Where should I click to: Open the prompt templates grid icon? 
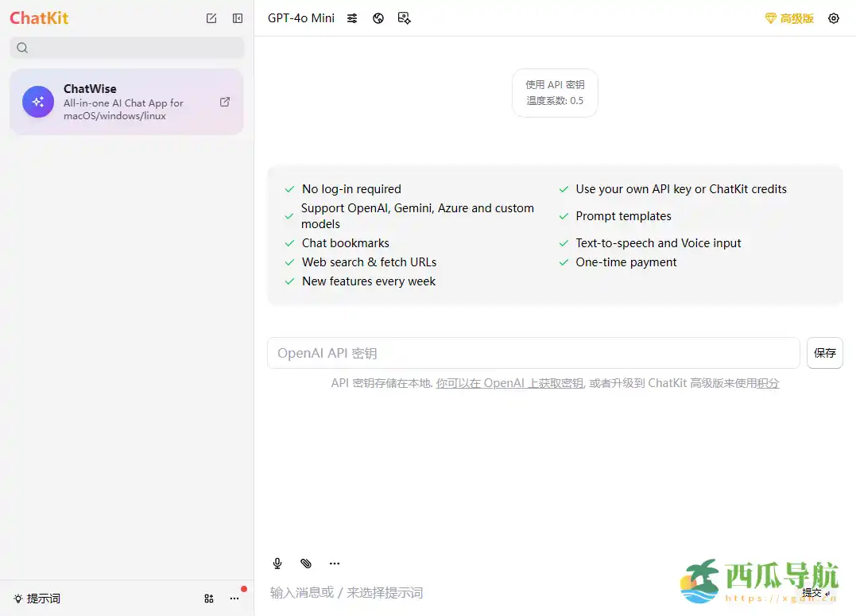(208, 599)
